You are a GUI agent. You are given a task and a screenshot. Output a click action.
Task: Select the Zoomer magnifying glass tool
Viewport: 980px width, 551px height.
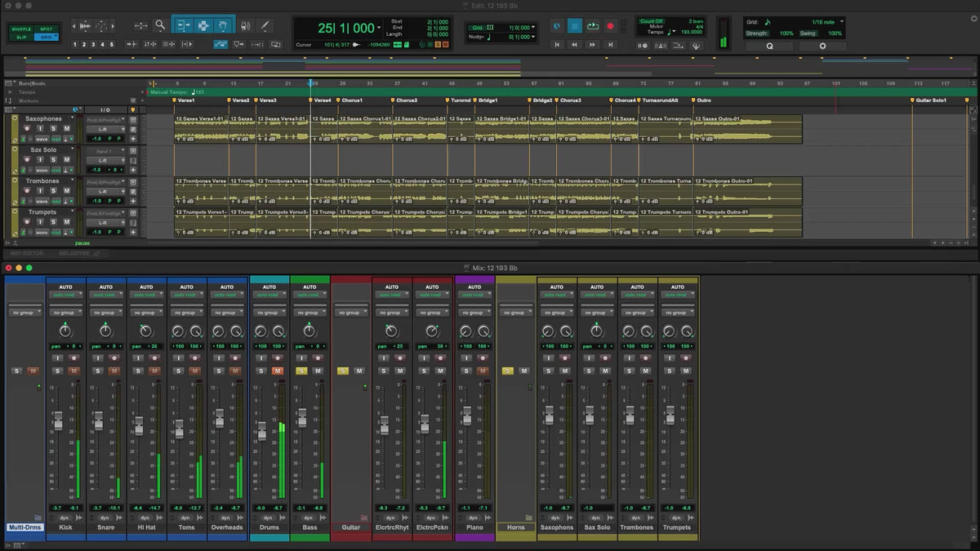[160, 25]
